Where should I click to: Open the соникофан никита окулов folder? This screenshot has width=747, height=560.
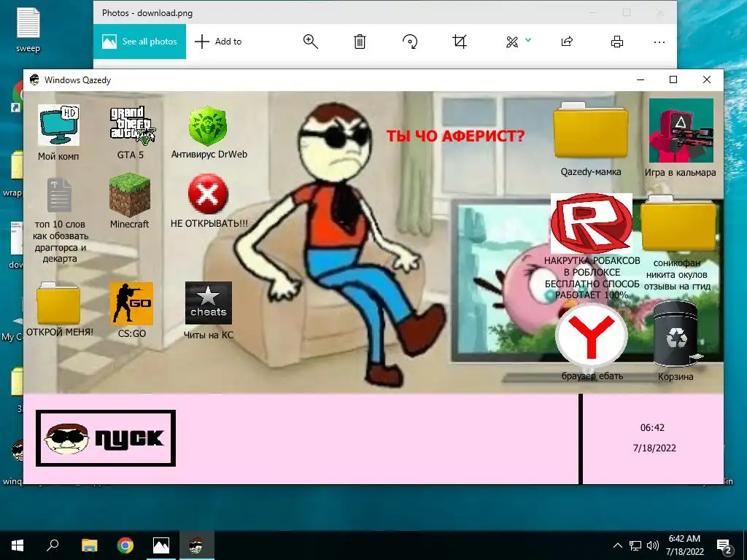(678, 224)
